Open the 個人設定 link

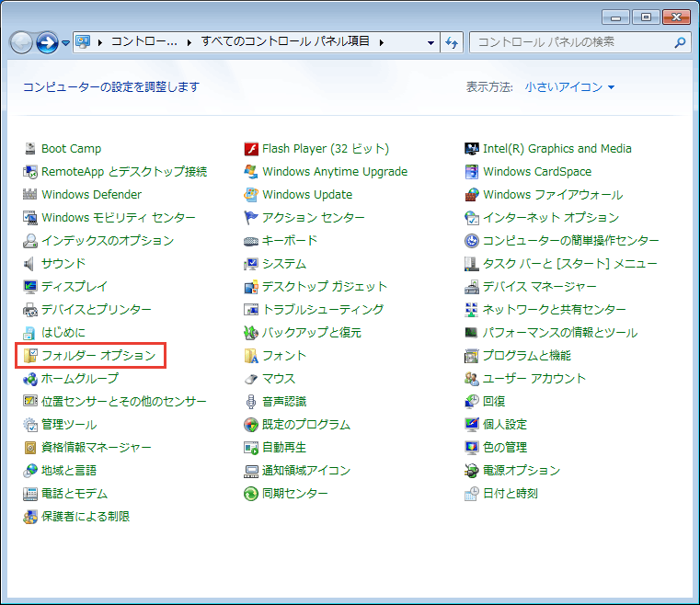pyautogui.click(x=505, y=424)
